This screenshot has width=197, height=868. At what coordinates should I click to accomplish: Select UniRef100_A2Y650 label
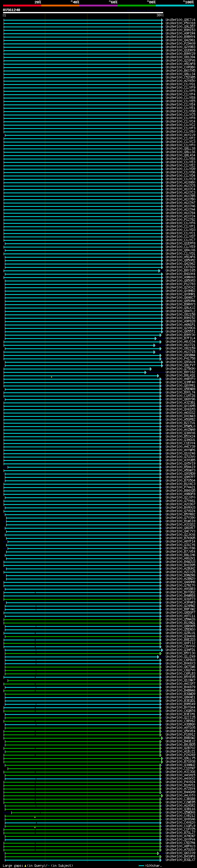(180, 81)
